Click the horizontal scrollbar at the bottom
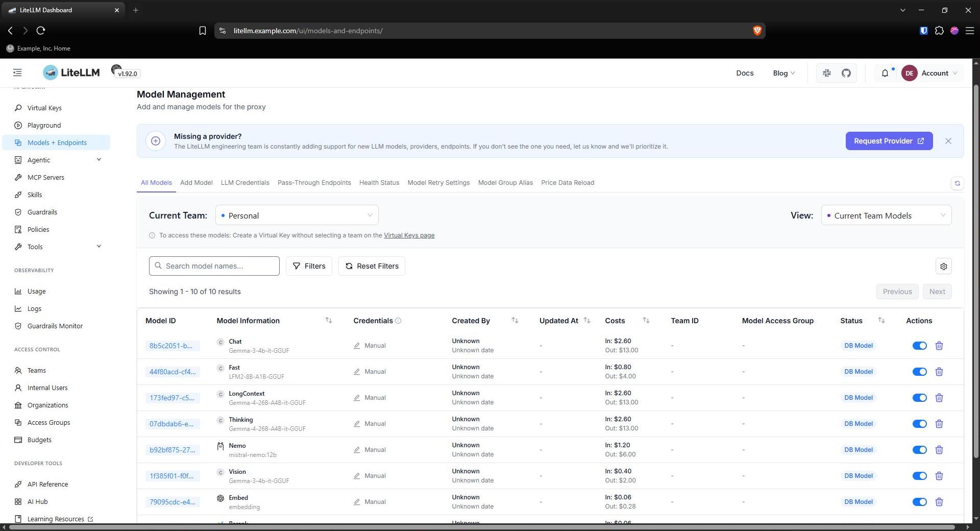The image size is (980, 531). (x=482, y=527)
